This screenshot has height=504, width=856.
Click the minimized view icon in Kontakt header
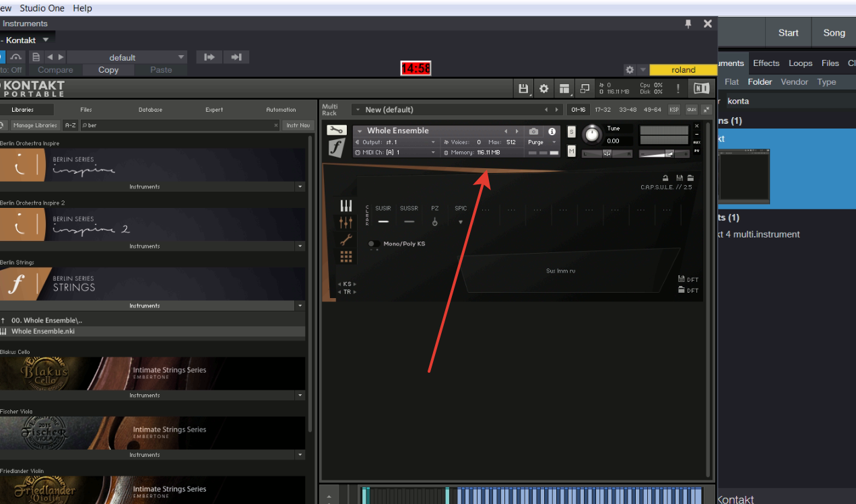[585, 88]
